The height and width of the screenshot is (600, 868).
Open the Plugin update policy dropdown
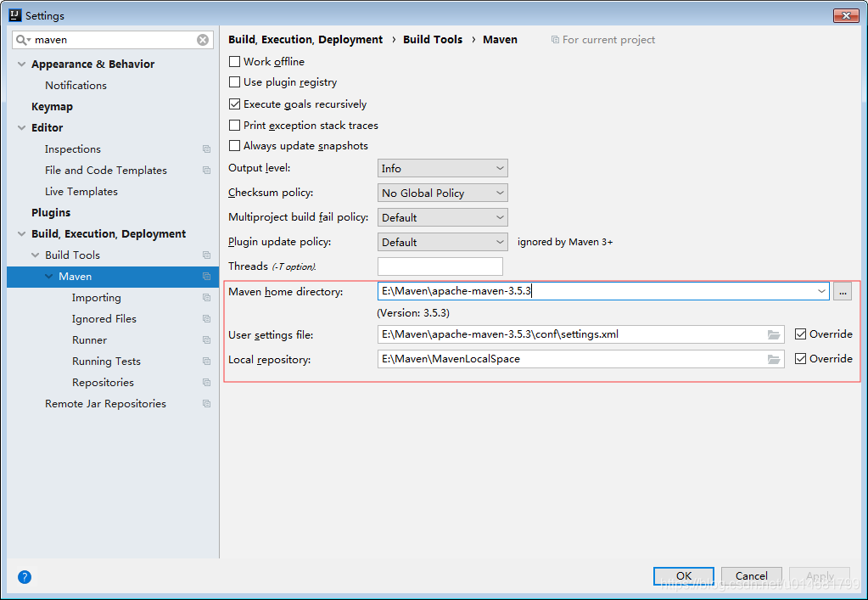[x=442, y=242]
